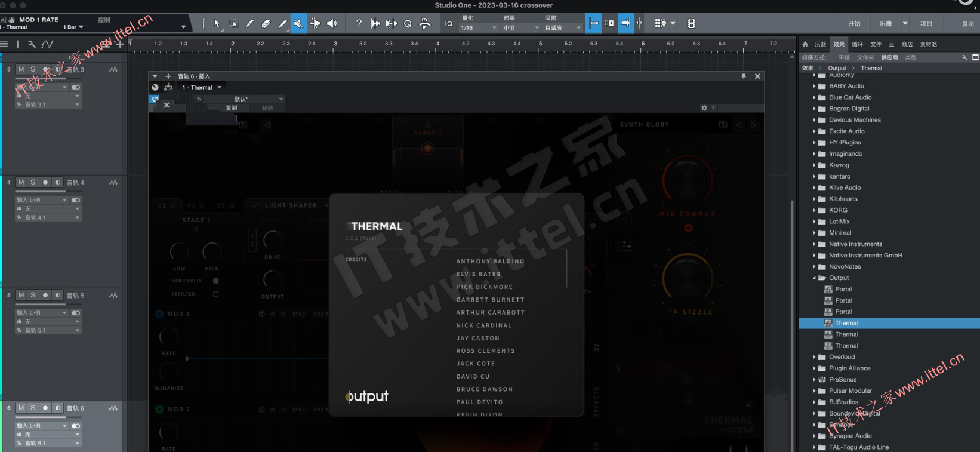980x452 pixels.
Task: Open the 吸附 自适应 snap dropdown
Action: pos(563,28)
